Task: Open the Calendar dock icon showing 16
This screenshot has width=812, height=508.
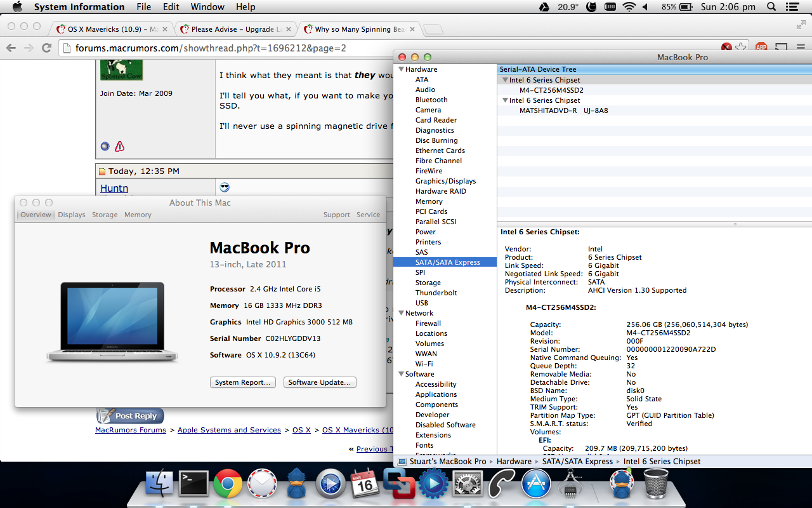Action: pyautogui.click(x=365, y=485)
